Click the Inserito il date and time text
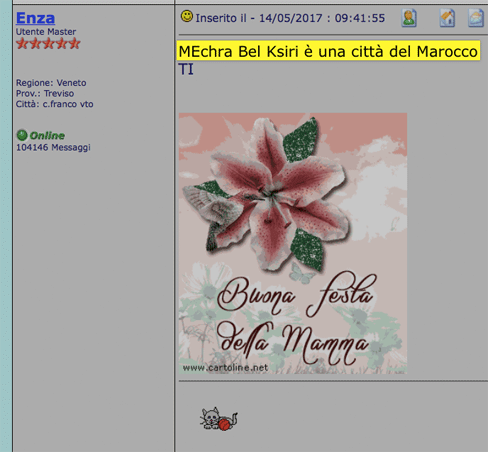Screen dimensions: 488x452 coord(290,18)
